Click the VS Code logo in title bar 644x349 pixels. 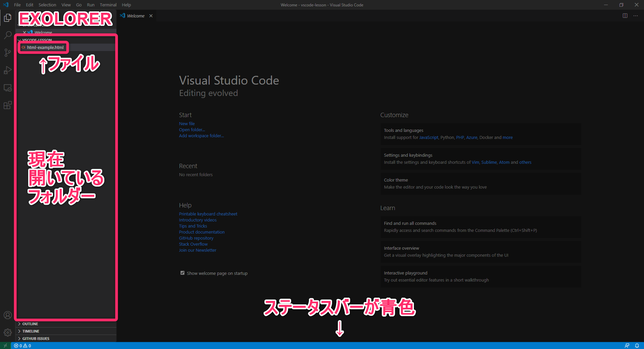[6, 5]
